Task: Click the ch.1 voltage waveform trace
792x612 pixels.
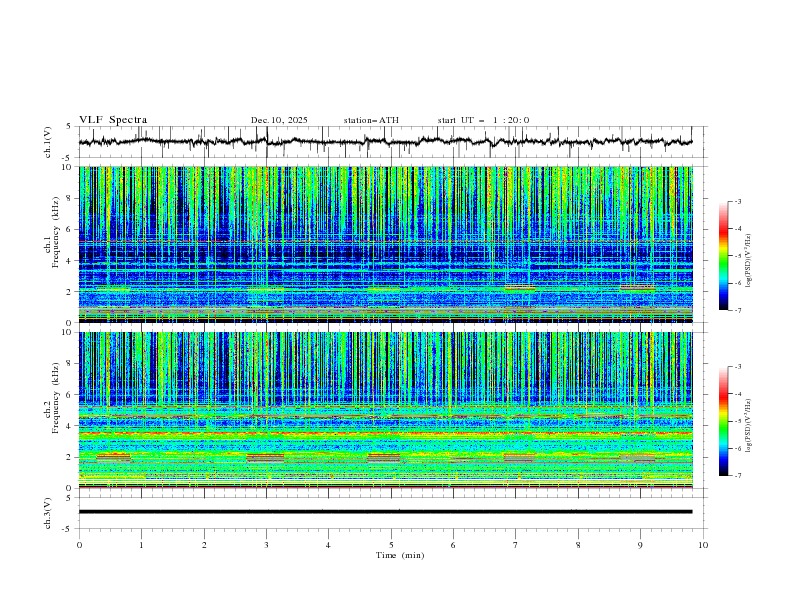Action: pos(385,141)
